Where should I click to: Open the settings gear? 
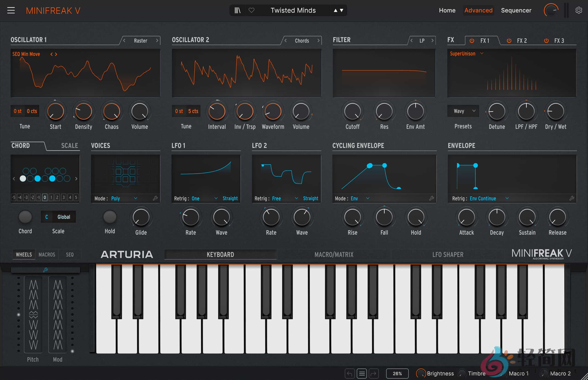579,10
